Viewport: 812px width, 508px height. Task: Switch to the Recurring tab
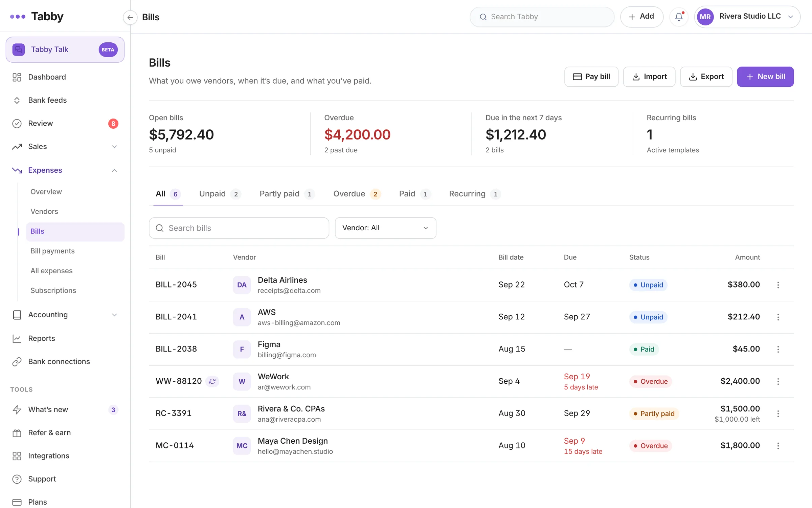pyautogui.click(x=474, y=194)
